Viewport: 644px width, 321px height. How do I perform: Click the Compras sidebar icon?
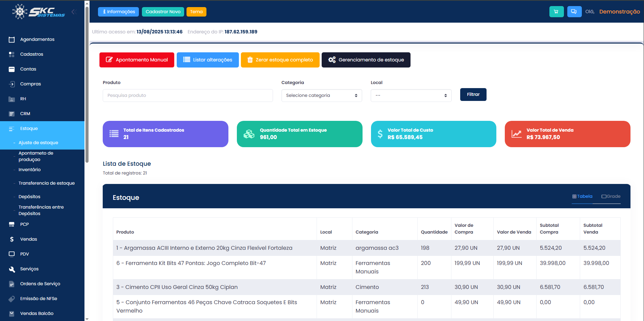[x=11, y=84]
